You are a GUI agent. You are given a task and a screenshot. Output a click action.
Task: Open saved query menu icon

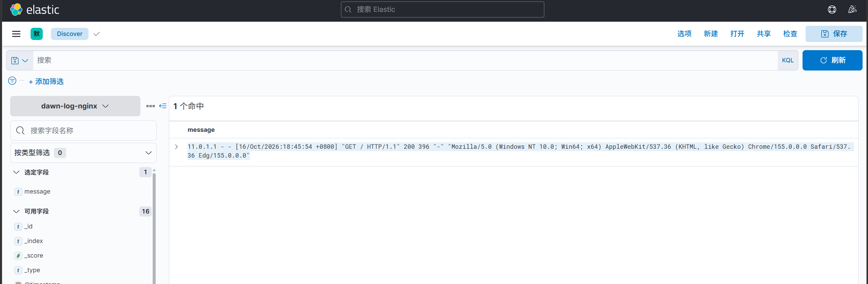click(x=20, y=60)
